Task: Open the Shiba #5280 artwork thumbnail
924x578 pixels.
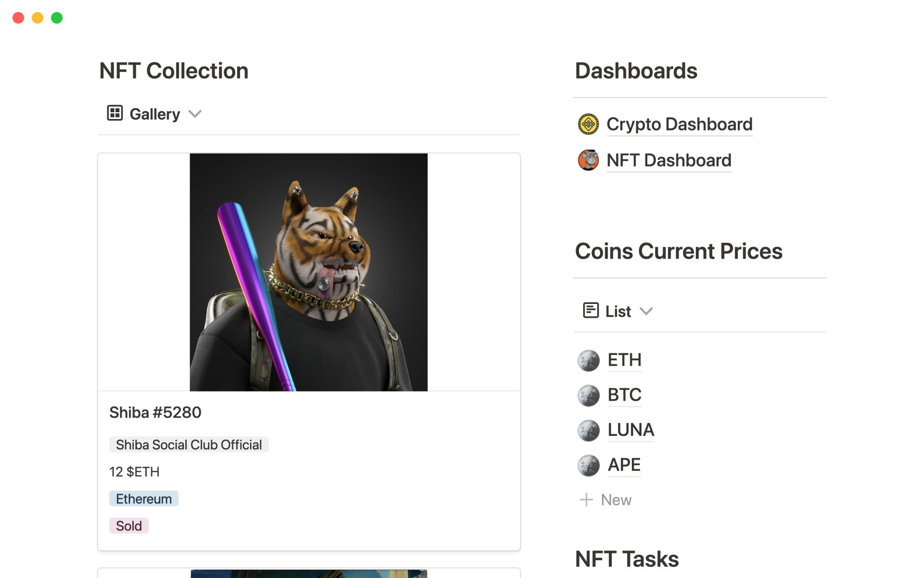Action: point(308,272)
